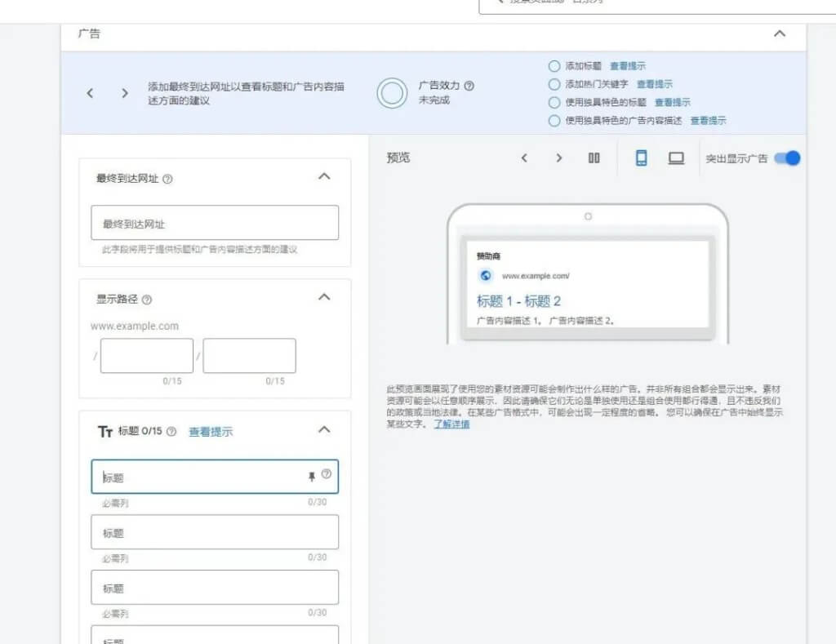This screenshot has height=644, width=836.
Task: Click the 了解详情 link under preview
Action: click(x=451, y=424)
